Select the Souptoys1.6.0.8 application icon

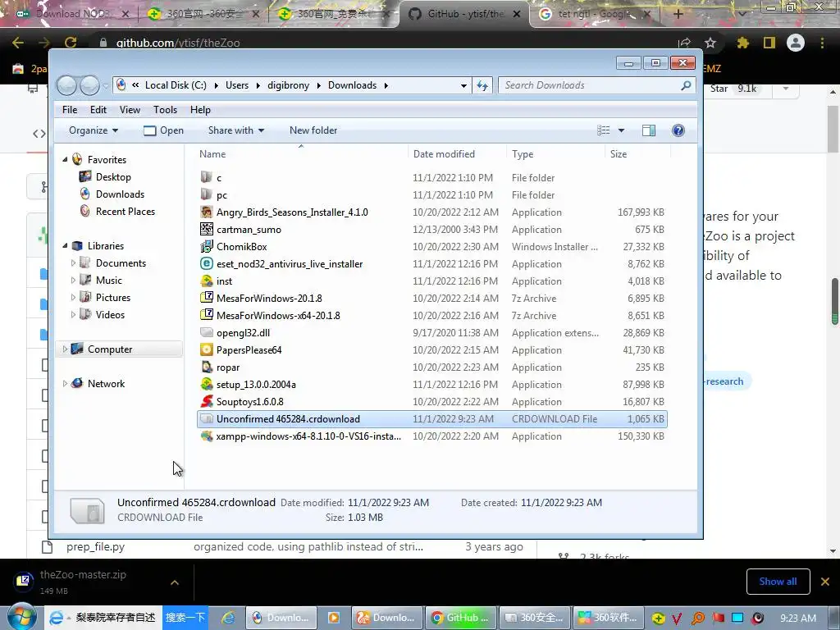(206, 401)
